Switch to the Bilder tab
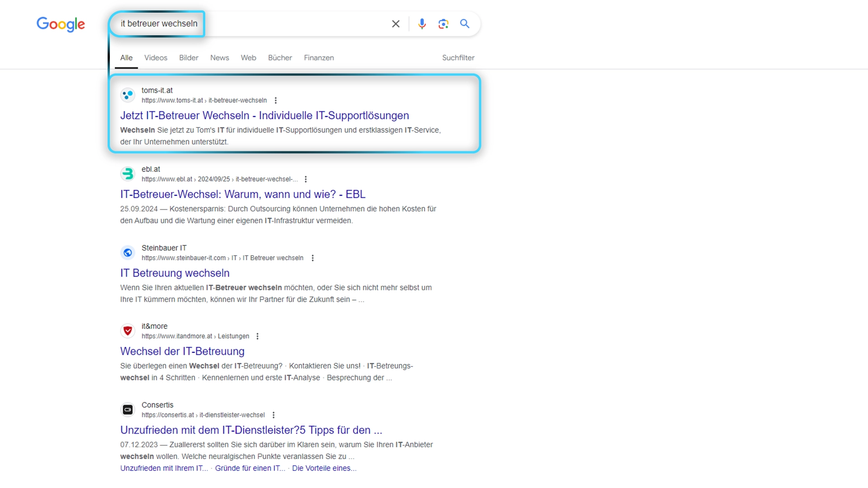 click(x=189, y=58)
